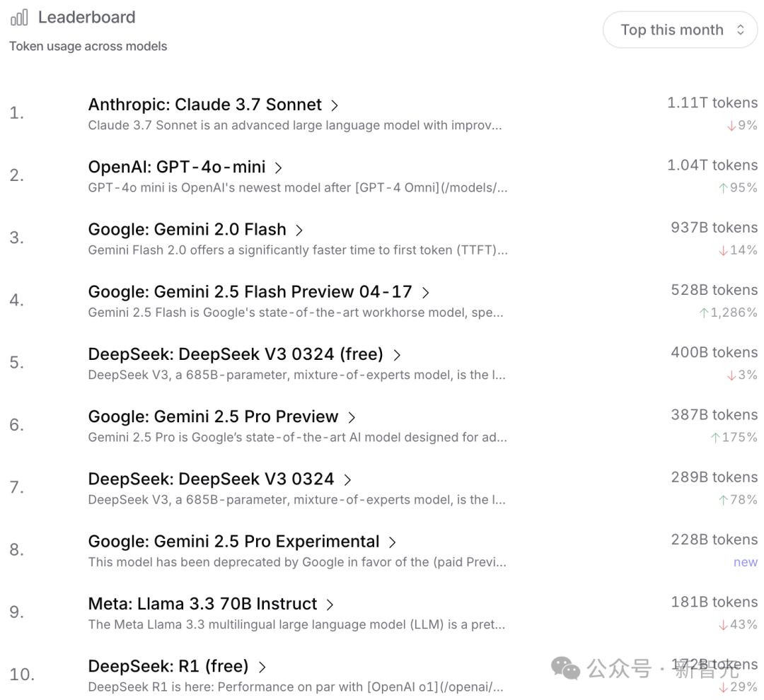Click chevron in the 289B tokens DeepSeek row
Screen dimensions: 764x700
click(x=347, y=479)
